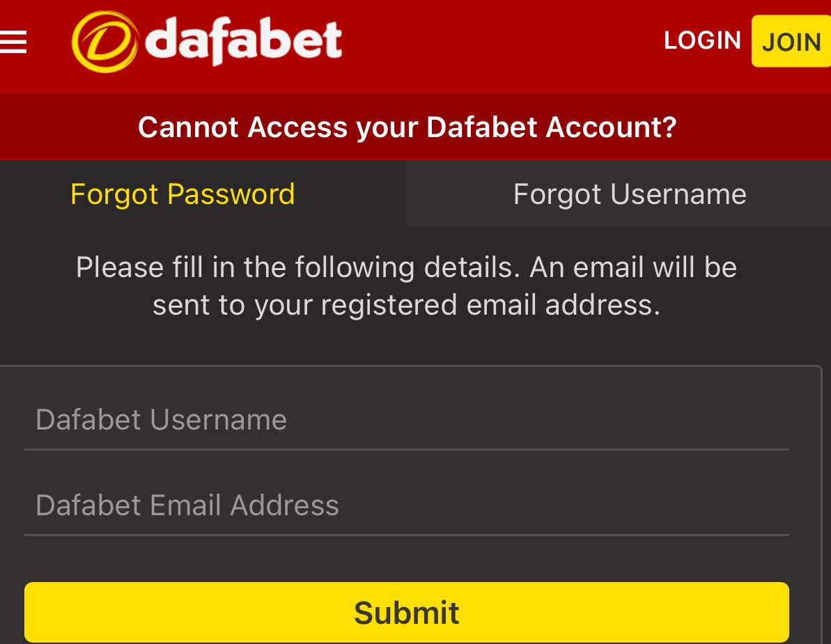
Task: Click the yellow Dafabet circular logo emblem
Action: 104,42
